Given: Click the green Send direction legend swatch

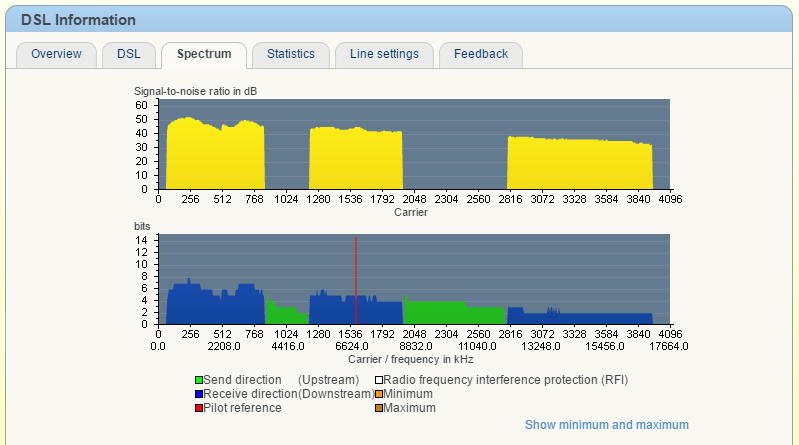Looking at the screenshot, I should 199,380.
